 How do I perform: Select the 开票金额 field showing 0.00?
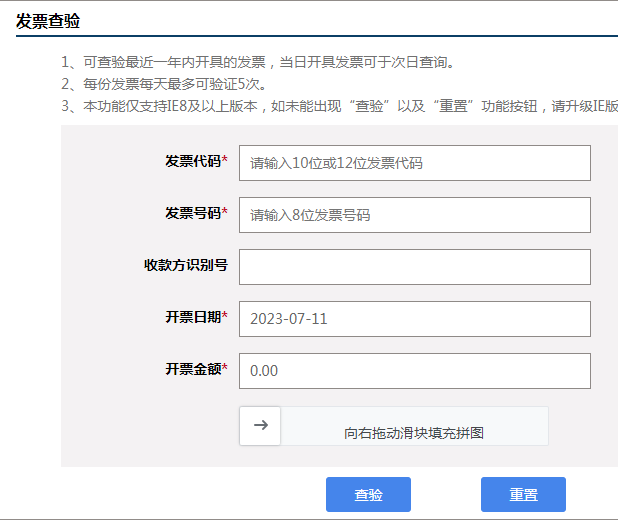[x=415, y=371]
